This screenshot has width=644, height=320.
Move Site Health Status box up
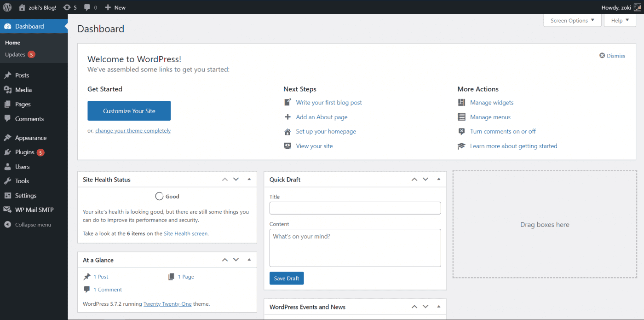(225, 179)
